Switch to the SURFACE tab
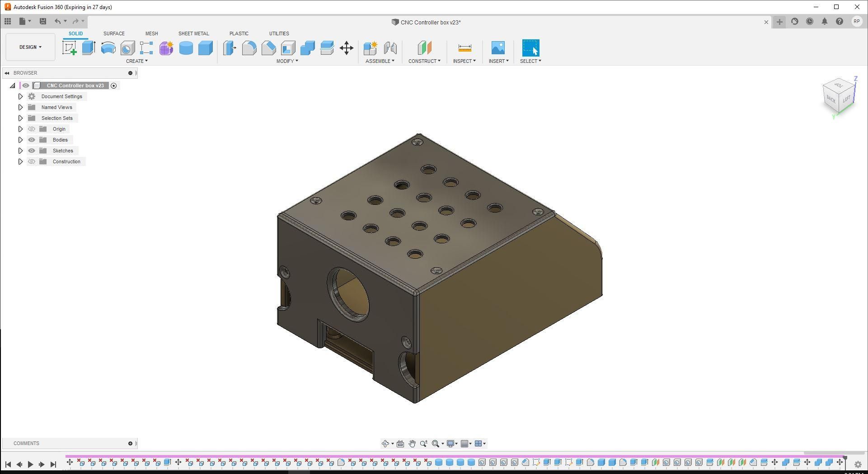The height and width of the screenshot is (474, 868). pos(113,33)
